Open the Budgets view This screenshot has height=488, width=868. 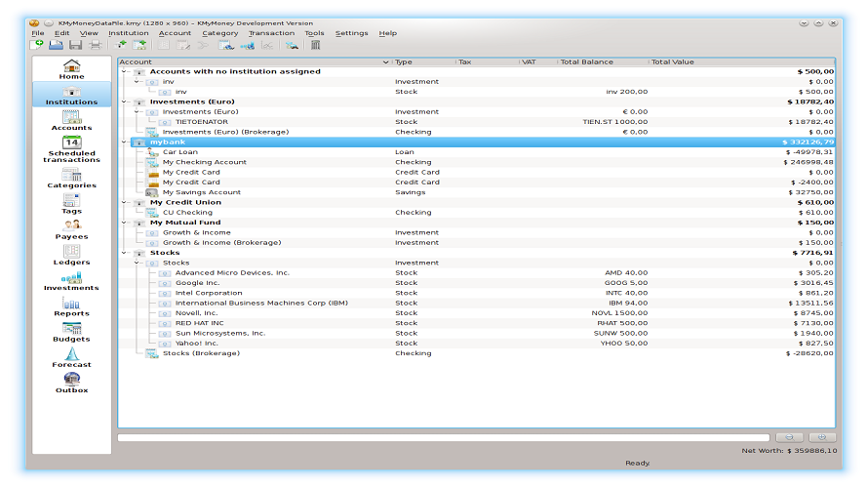click(x=71, y=332)
